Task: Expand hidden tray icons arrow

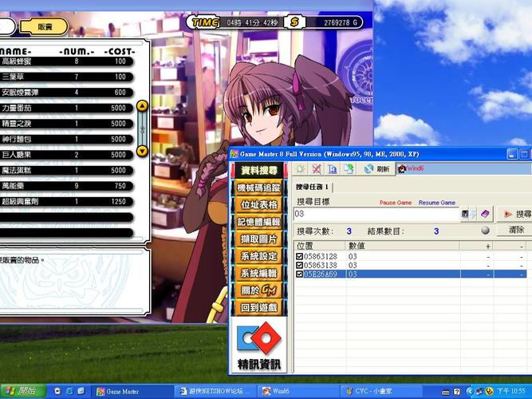Action: pyautogui.click(x=470, y=392)
